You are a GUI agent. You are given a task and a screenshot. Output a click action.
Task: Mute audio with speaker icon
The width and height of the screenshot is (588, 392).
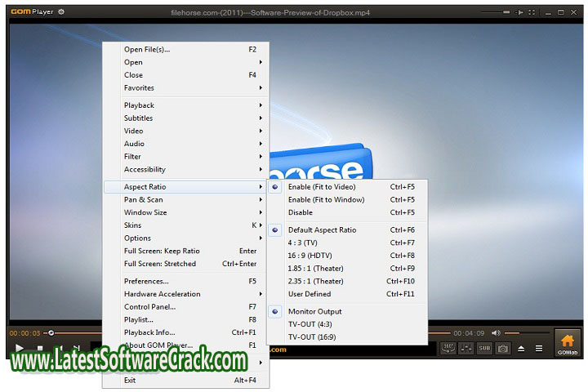tap(496, 332)
